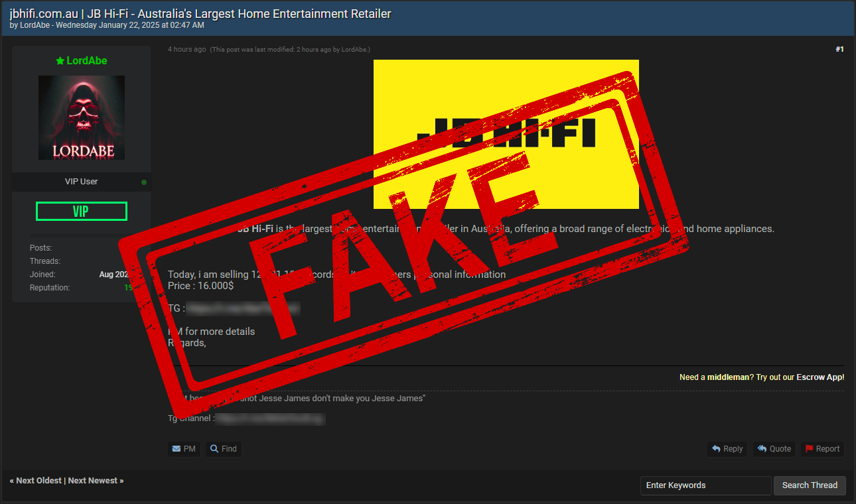Open the Escrow App link
The height and width of the screenshot is (504, 856).
click(820, 377)
